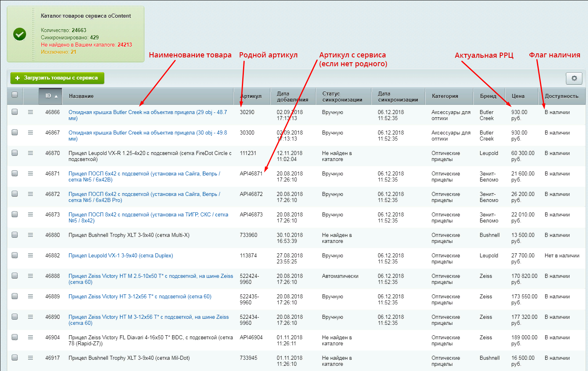Image resolution: width=588 pixels, height=371 pixels.
Task: Open row menu for product 46867
Action: pyautogui.click(x=30, y=132)
